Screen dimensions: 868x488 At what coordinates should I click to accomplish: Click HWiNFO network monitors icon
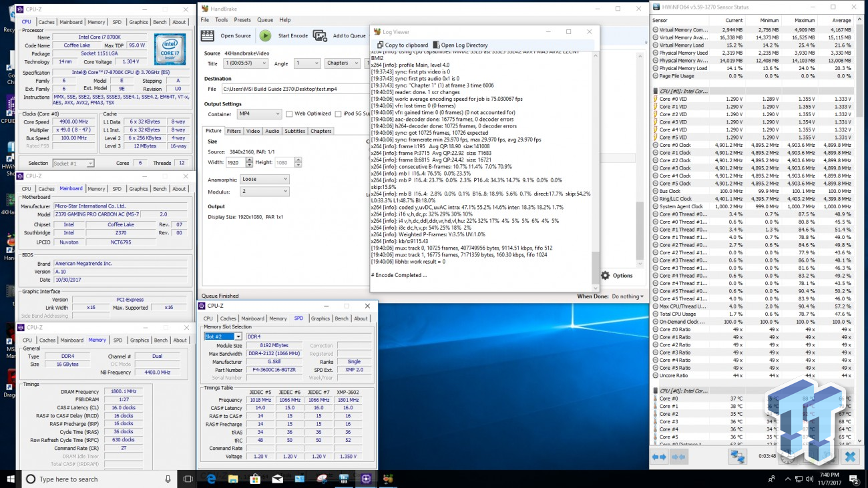737,457
